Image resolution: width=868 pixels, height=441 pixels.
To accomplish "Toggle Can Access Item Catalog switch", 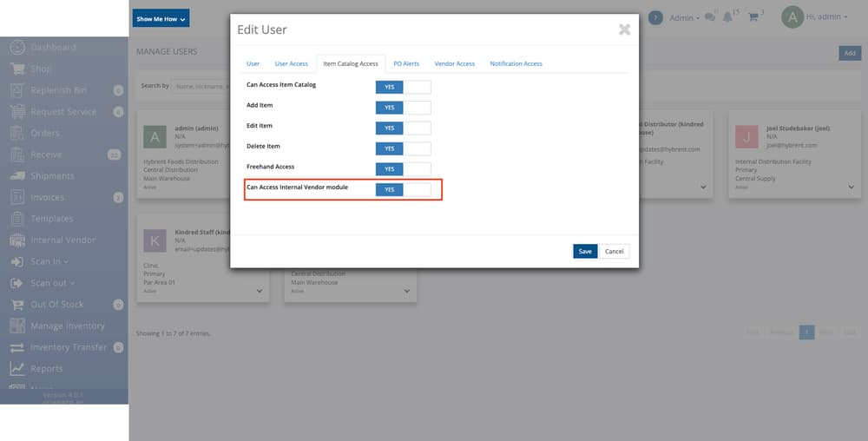I will tap(403, 88).
